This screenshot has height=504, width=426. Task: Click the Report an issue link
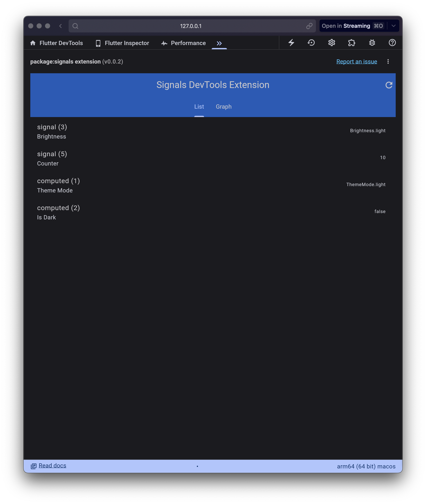point(357,62)
